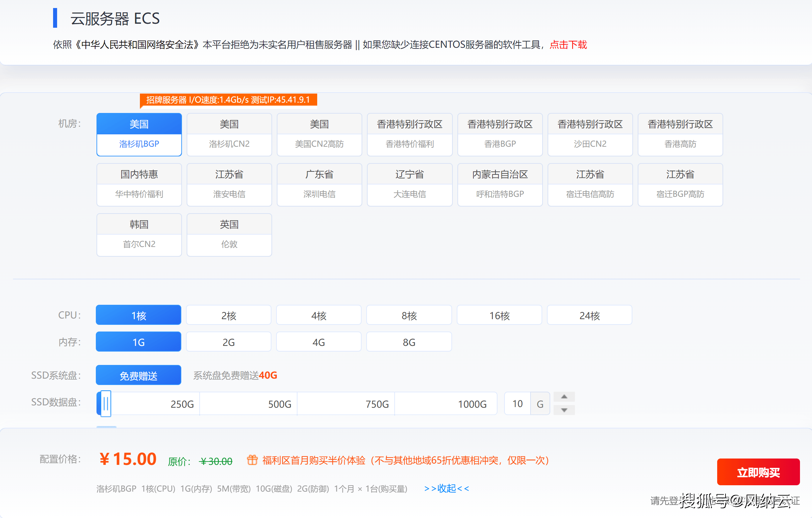The image size is (812, 518).
Task: Set CPU to 24核
Action: (589, 315)
